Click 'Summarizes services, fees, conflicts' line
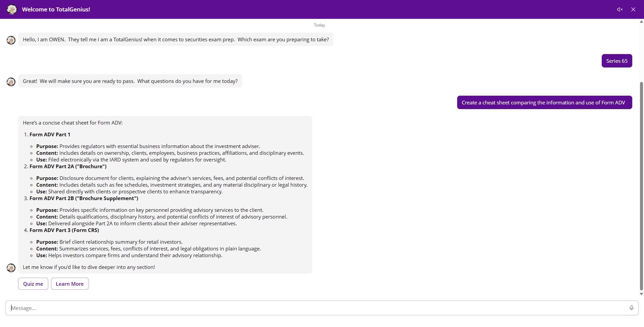This screenshot has height=327, width=644. [149, 248]
